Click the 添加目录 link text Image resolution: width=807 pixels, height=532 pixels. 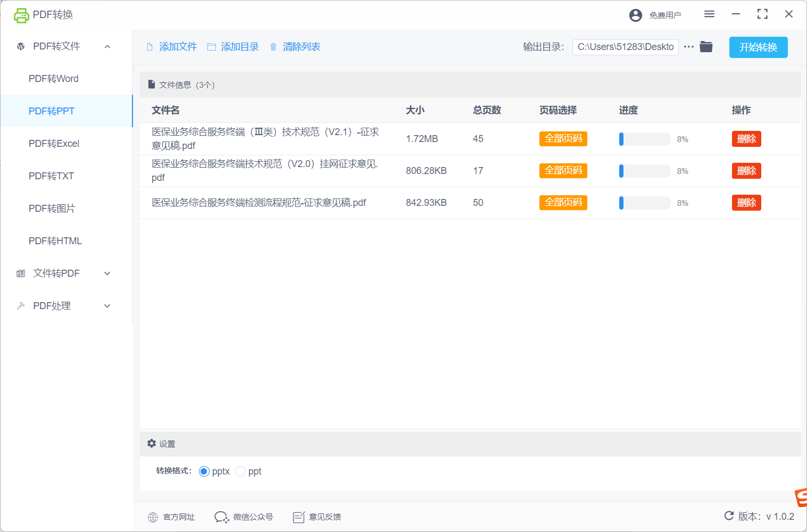coord(240,47)
